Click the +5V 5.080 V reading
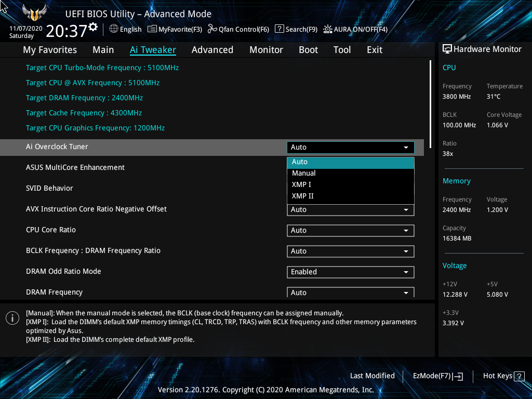Image resolution: width=532 pixels, height=399 pixels. [x=497, y=295]
